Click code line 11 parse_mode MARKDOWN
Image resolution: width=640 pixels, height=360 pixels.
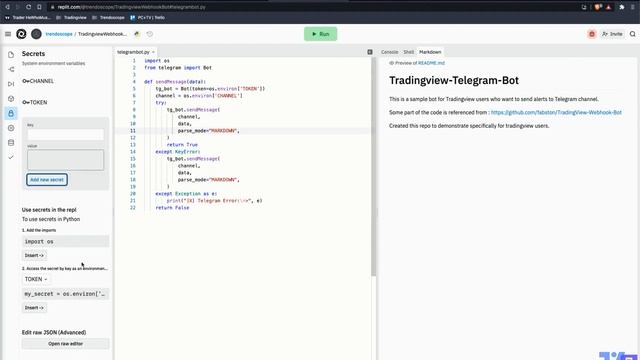(209, 131)
